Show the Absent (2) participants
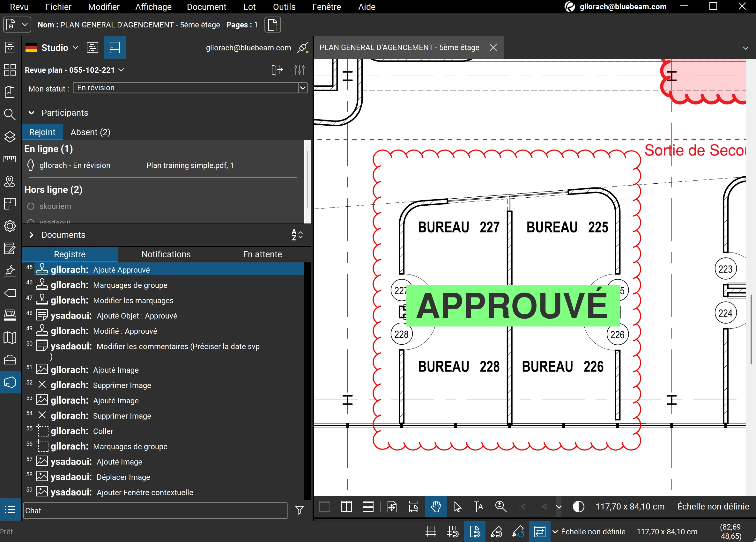 tap(90, 132)
